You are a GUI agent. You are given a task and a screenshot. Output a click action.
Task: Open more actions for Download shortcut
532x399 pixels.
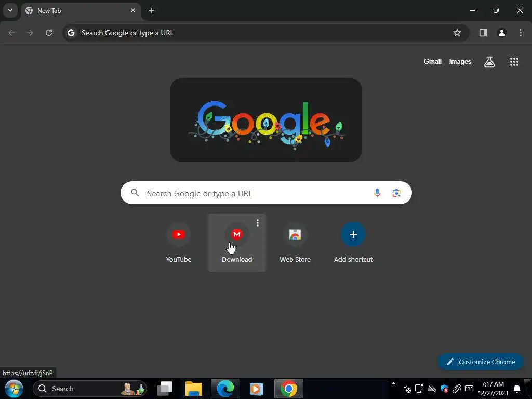258,222
